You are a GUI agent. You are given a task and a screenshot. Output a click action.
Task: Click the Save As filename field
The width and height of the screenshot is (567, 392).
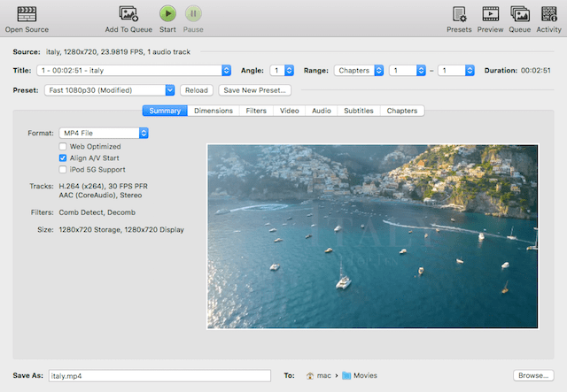coord(159,376)
